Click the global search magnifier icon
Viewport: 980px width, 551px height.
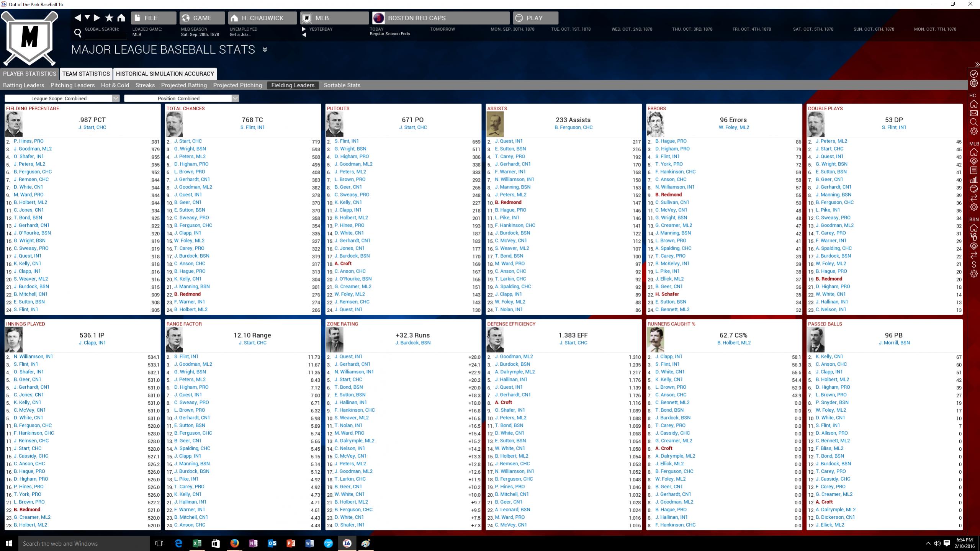coord(78,33)
